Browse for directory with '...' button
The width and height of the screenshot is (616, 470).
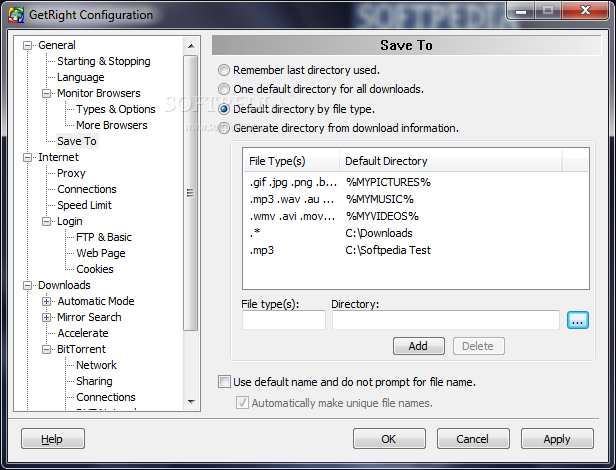click(578, 320)
